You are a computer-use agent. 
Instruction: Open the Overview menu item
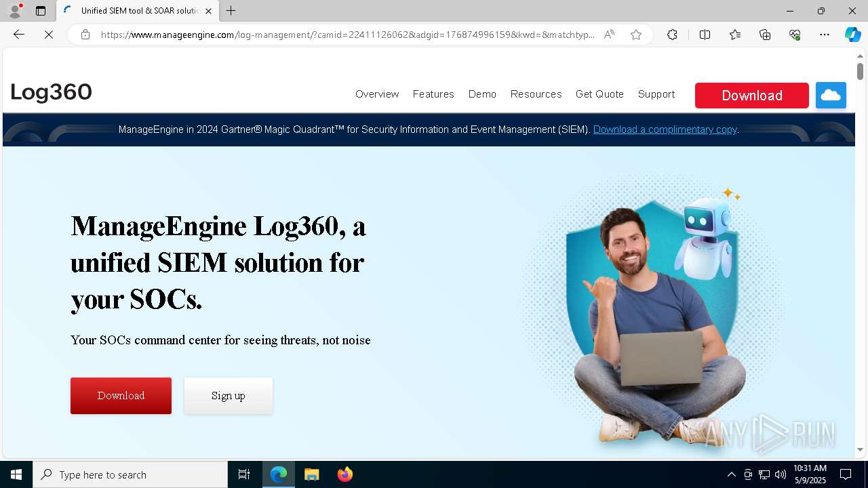click(x=377, y=94)
